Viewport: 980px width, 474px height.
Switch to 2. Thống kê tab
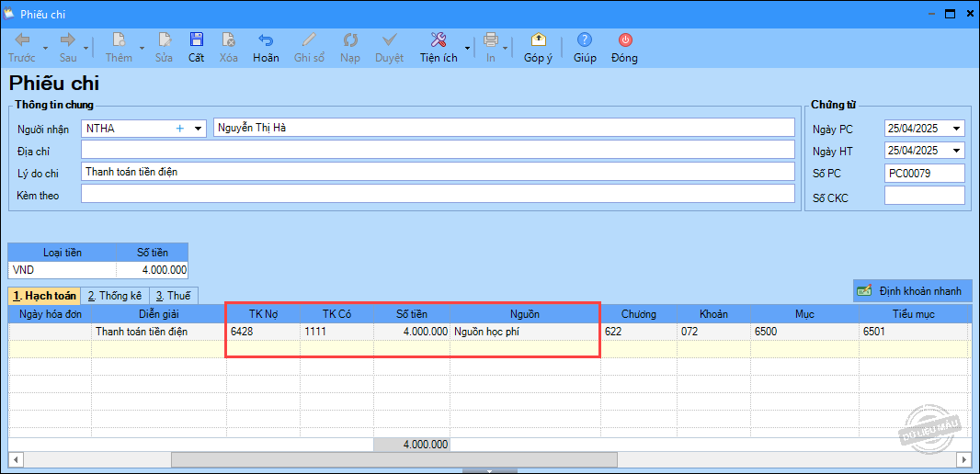tap(115, 296)
